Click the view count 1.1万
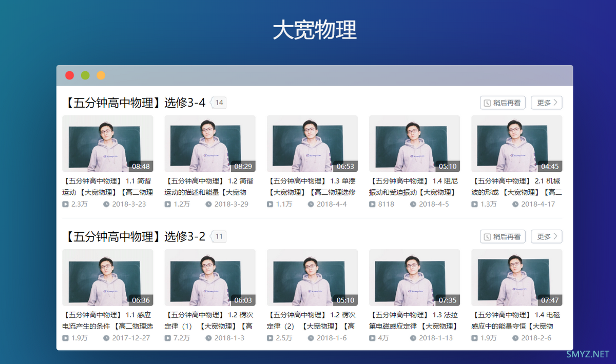The height and width of the screenshot is (364, 616). click(284, 204)
